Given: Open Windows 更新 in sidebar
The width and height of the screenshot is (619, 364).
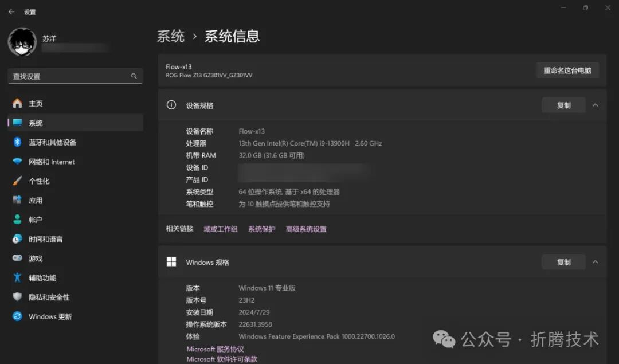Looking at the screenshot, I should click(x=75, y=316).
